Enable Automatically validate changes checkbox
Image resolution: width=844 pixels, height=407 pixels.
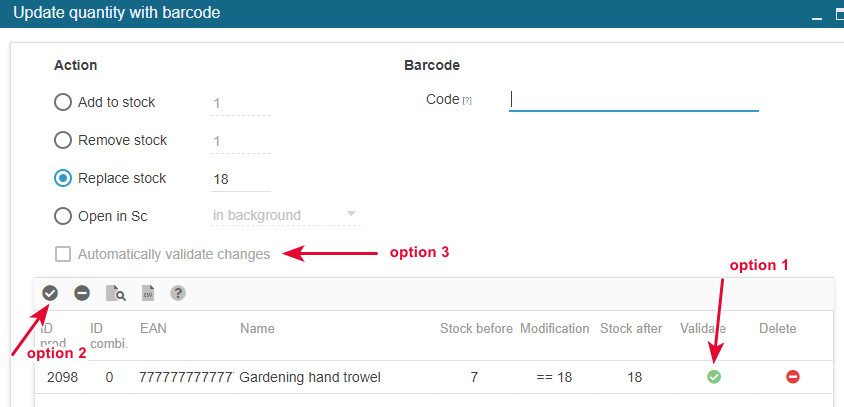(x=63, y=254)
